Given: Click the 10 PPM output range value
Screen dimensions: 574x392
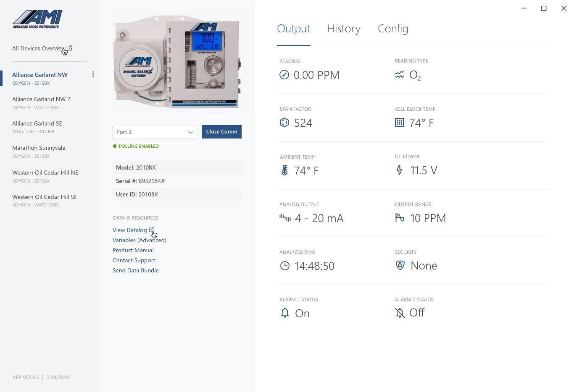Looking at the screenshot, I should click(x=428, y=218).
